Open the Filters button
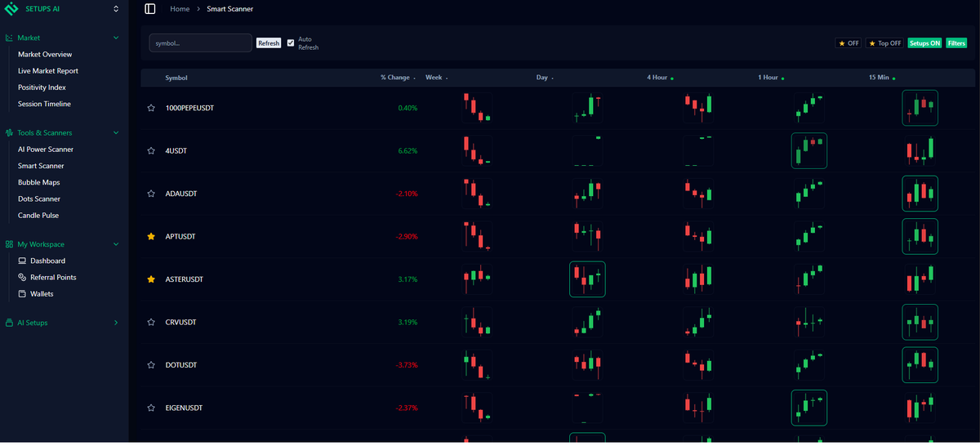The height and width of the screenshot is (446, 980). [956, 43]
